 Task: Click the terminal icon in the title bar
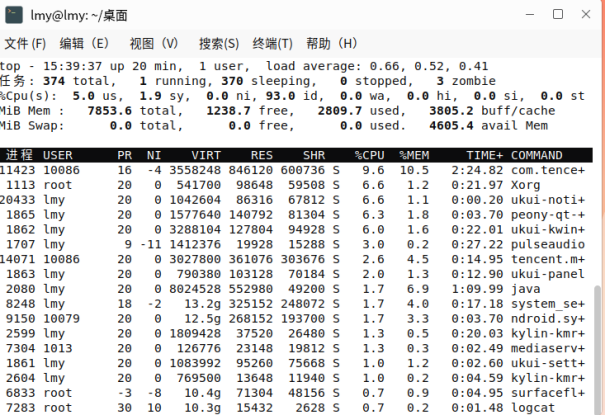point(15,14)
